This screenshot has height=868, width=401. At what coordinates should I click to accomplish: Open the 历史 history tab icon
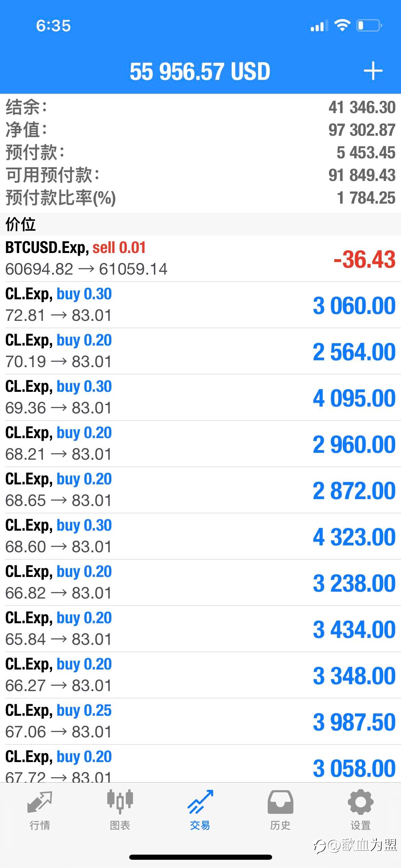pyautogui.click(x=280, y=802)
